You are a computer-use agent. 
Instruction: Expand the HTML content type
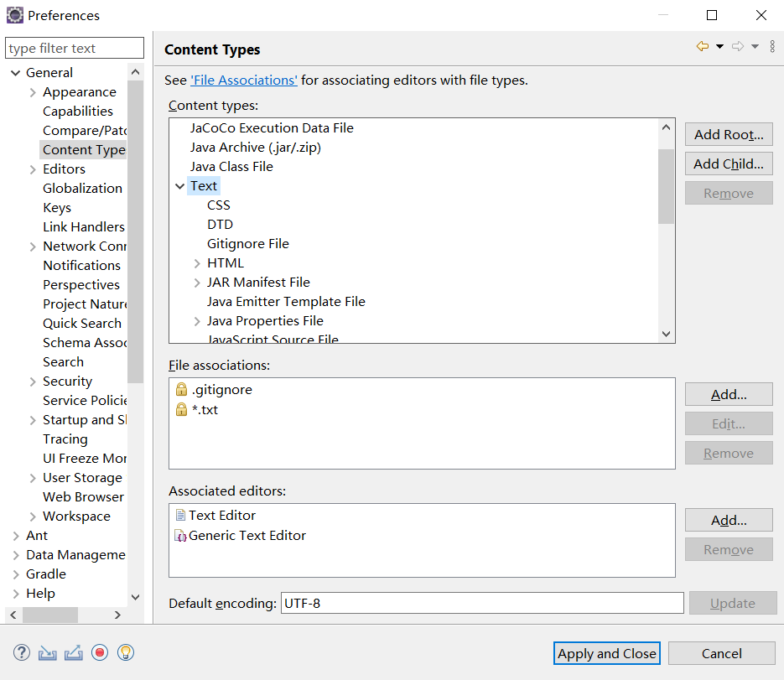click(197, 263)
